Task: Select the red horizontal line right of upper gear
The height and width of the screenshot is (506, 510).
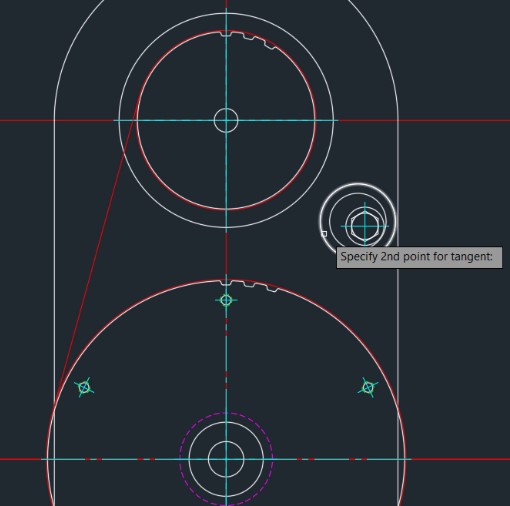Action: (424, 120)
